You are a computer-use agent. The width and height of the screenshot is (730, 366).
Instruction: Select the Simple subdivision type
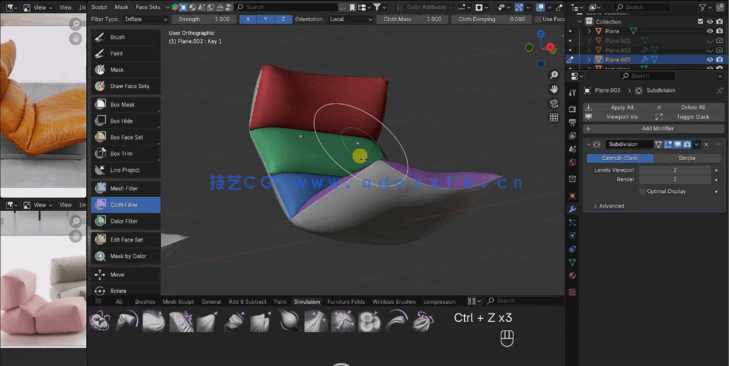pyautogui.click(x=687, y=158)
